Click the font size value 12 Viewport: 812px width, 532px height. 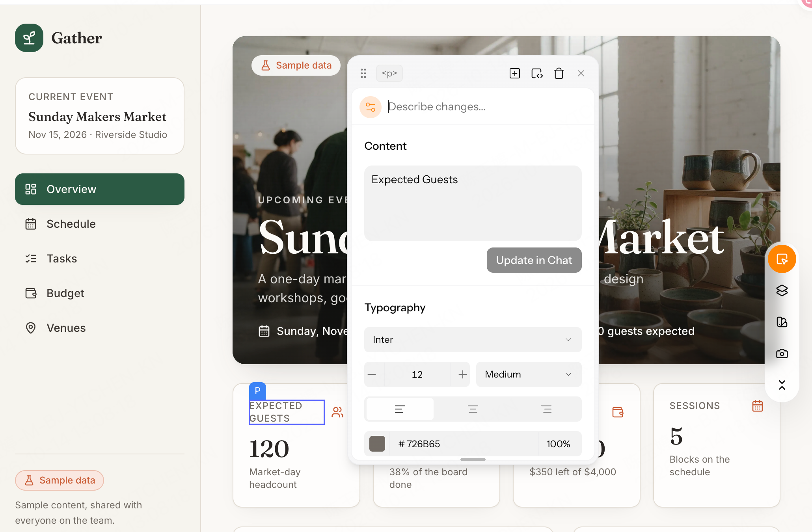417,374
